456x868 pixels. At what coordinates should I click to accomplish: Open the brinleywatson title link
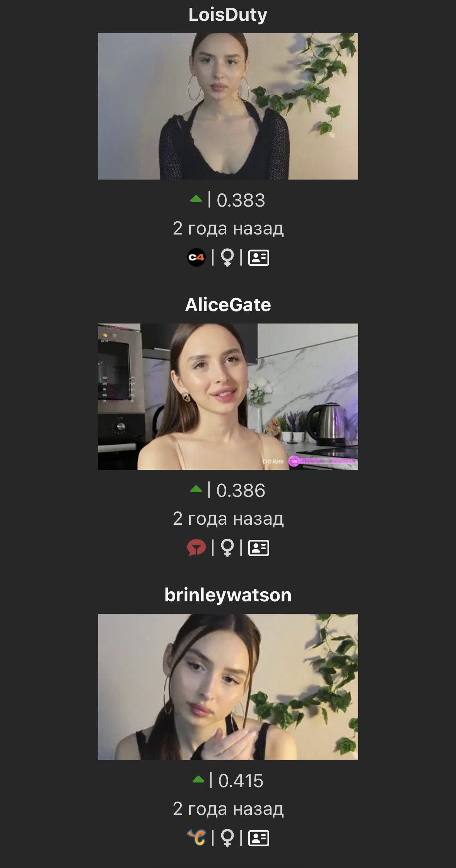pos(228,595)
